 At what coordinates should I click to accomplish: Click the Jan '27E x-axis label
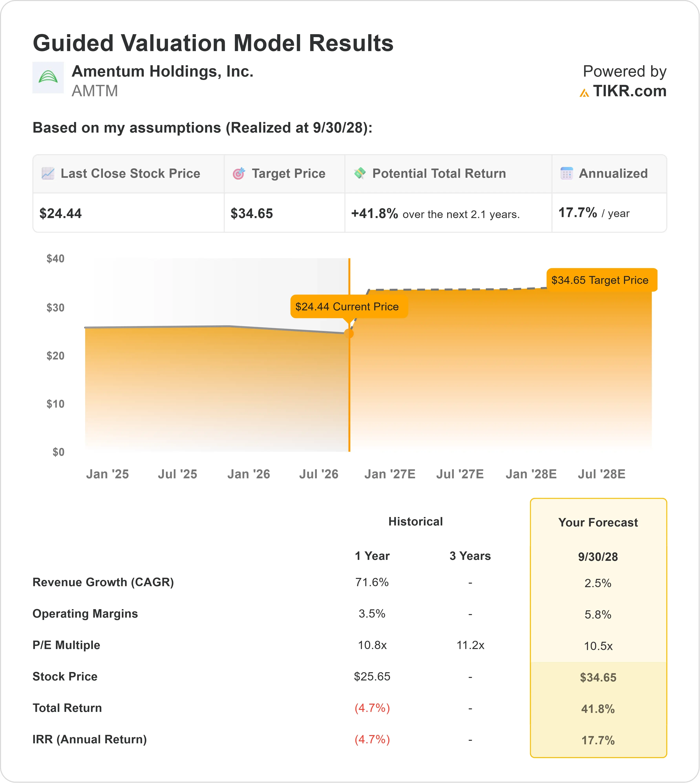390,474
